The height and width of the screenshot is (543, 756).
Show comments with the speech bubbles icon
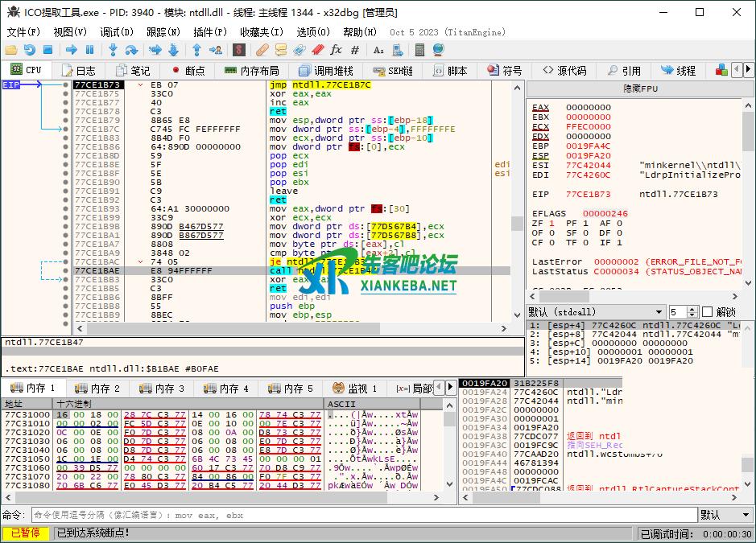point(281,50)
